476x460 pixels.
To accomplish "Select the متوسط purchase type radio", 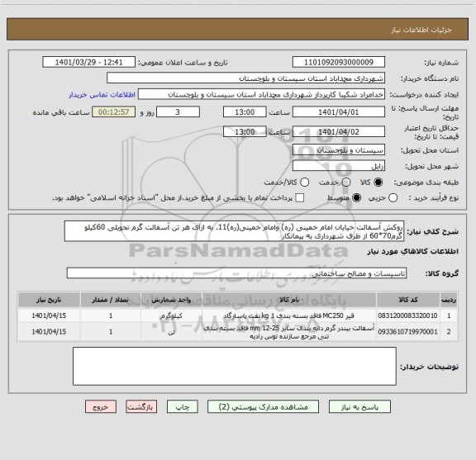I will 356,198.
